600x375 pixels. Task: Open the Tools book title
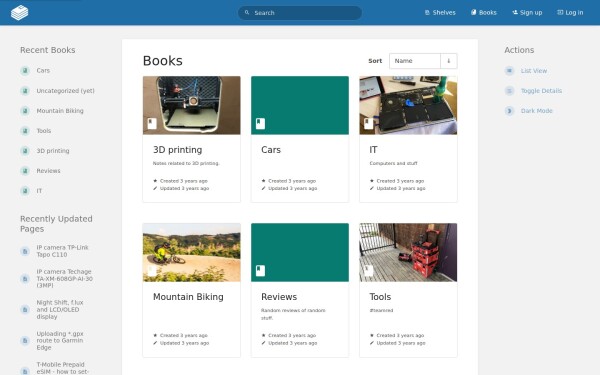point(380,297)
